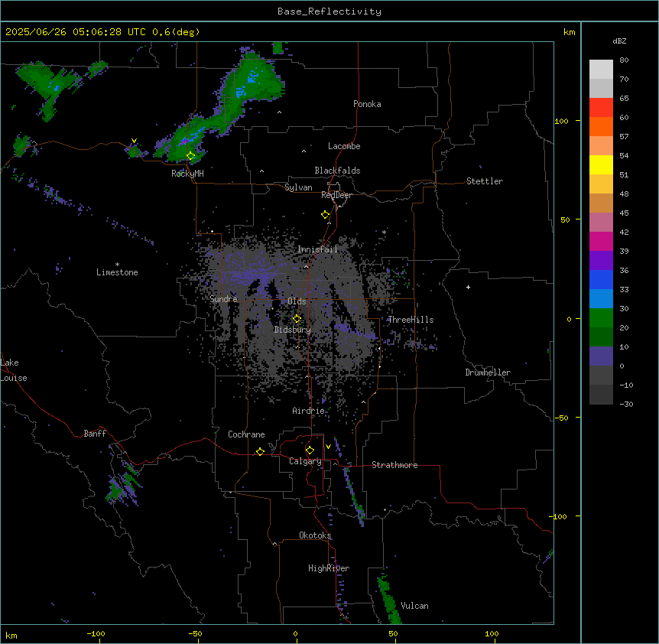Select the Innisfail label

coord(317,249)
